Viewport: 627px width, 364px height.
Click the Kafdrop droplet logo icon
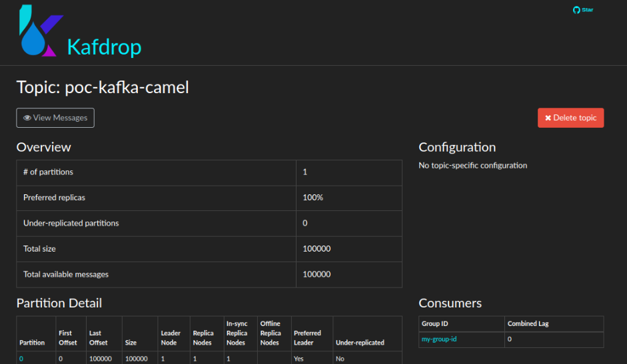tap(41, 31)
